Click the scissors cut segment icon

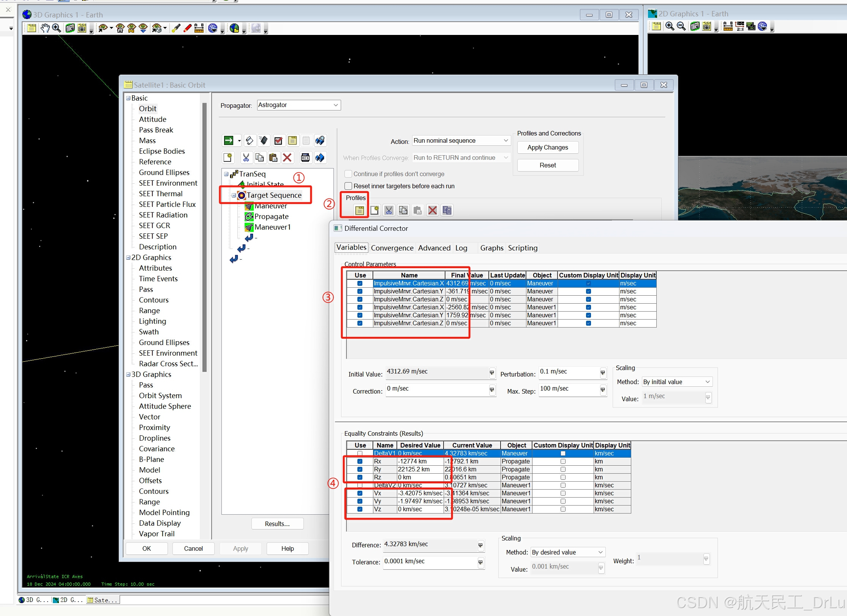click(x=246, y=158)
